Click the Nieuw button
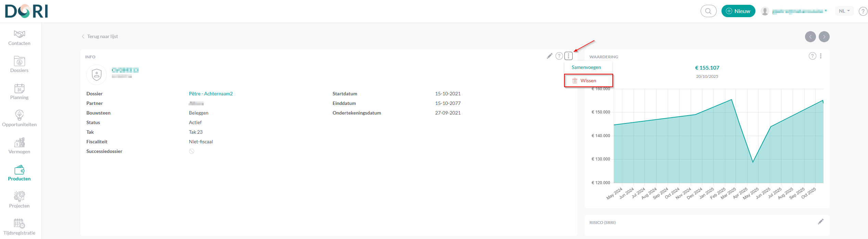Image resolution: width=868 pixels, height=239 pixels. click(x=738, y=11)
